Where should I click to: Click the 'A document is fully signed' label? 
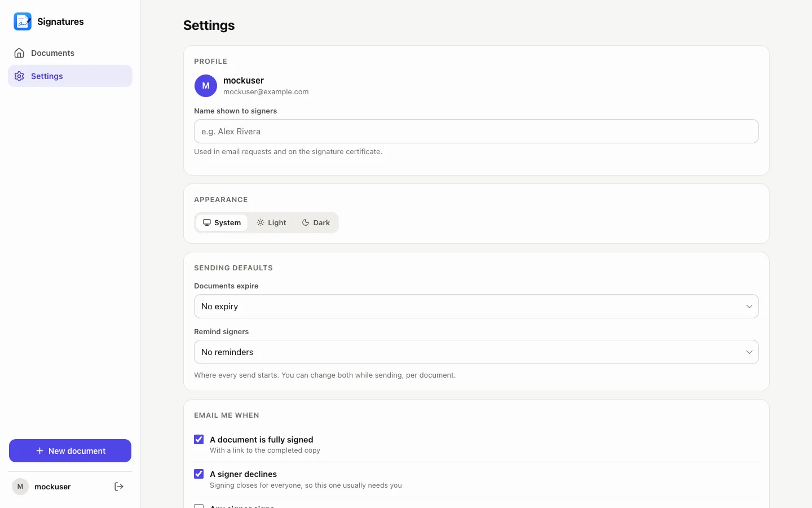coord(262,440)
